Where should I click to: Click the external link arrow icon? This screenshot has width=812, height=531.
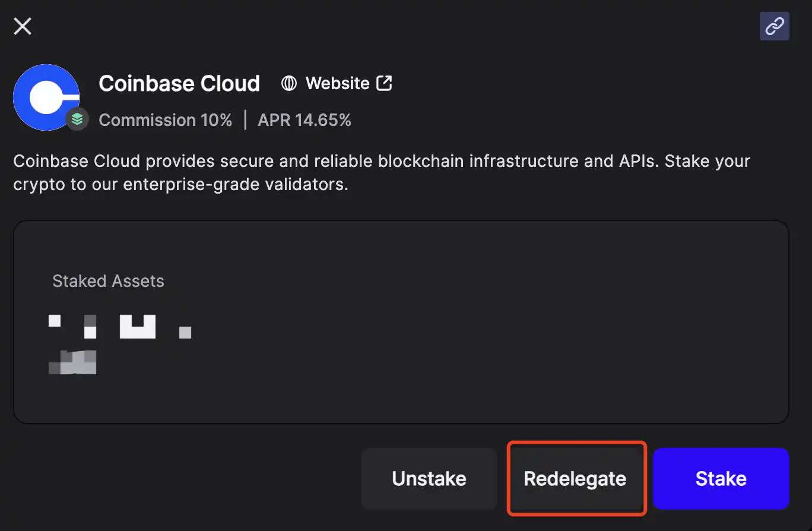(x=385, y=83)
